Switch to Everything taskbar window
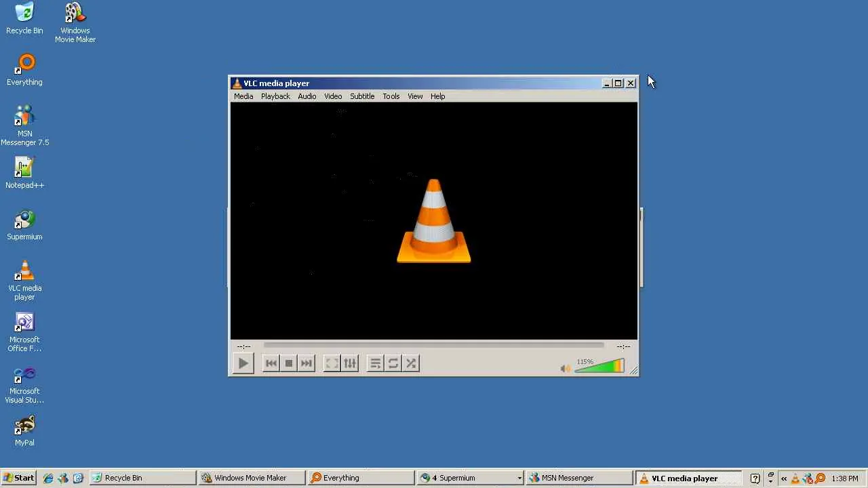Viewport: 868px width, 488px height. [x=361, y=478]
